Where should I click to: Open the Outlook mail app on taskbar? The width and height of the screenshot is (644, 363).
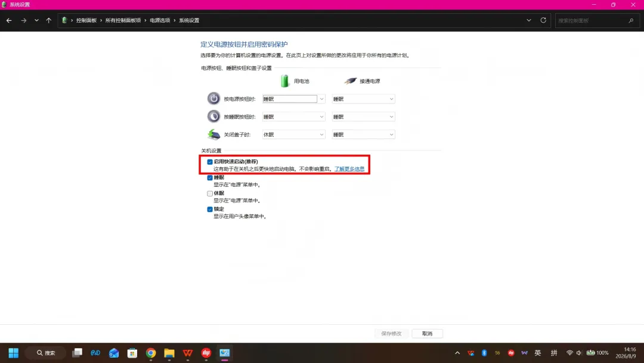coord(114,353)
